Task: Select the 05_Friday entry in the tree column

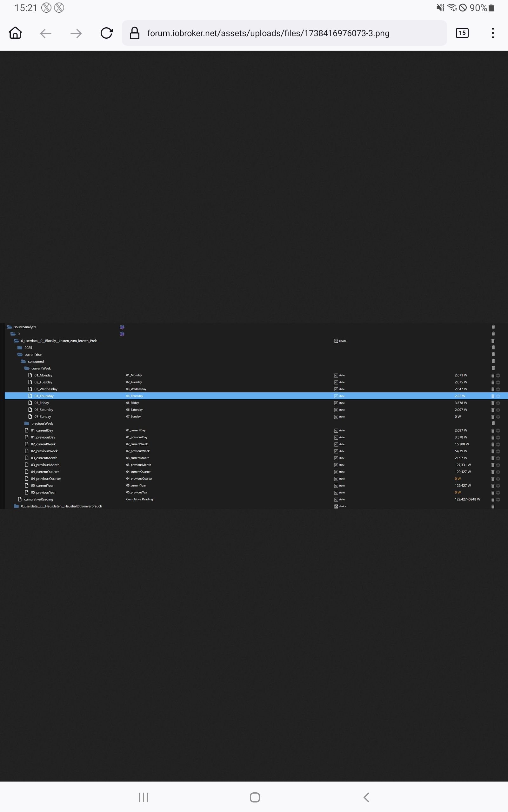Action: point(42,403)
